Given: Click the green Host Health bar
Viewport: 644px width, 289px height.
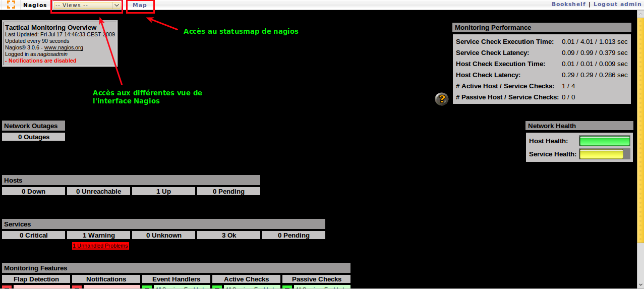Looking at the screenshot, I should pos(605,141).
